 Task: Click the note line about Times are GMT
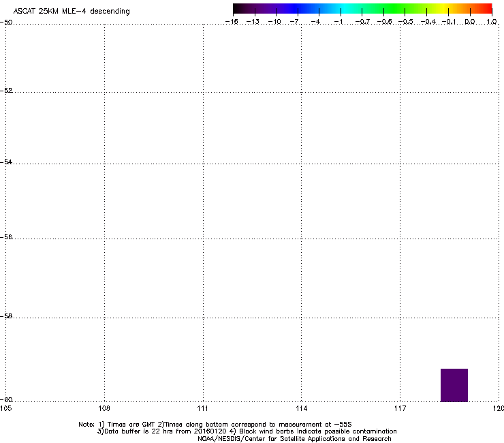(215, 425)
